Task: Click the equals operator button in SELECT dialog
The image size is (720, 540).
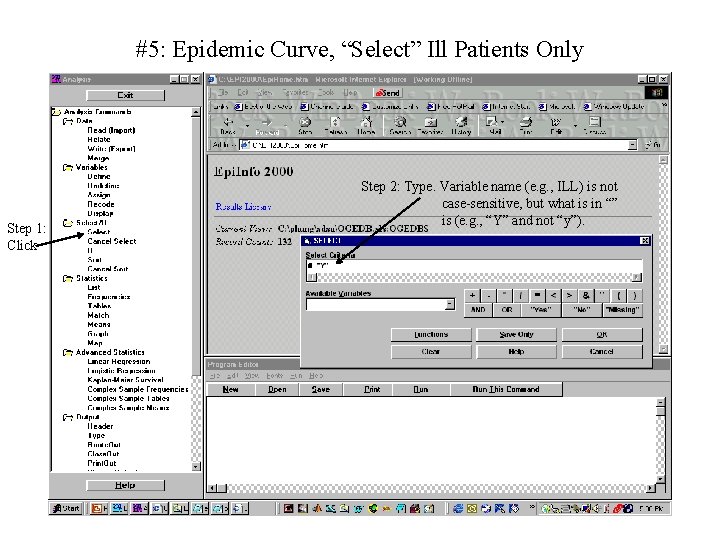Action: [x=537, y=296]
